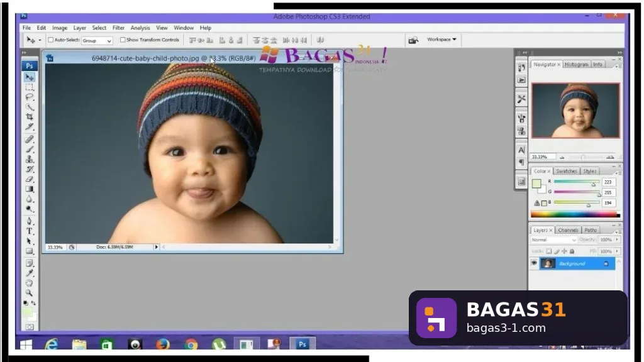Open Move tool preset picker arrow
The image size is (644, 362).
[40, 40]
